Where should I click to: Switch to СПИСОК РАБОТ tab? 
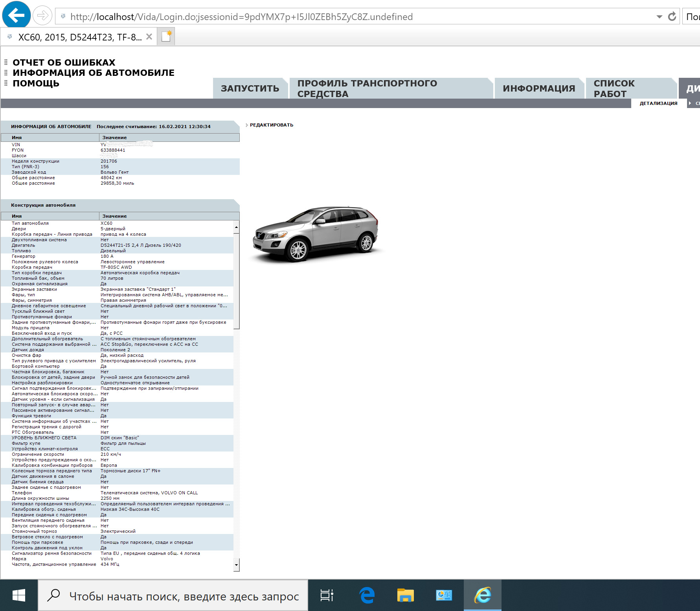[x=631, y=88]
